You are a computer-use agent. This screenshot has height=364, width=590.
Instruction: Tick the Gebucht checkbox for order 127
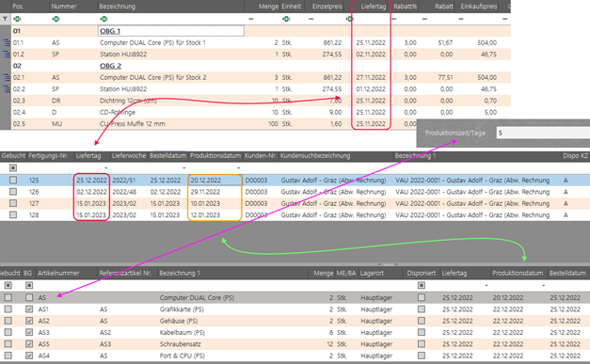(13, 203)
